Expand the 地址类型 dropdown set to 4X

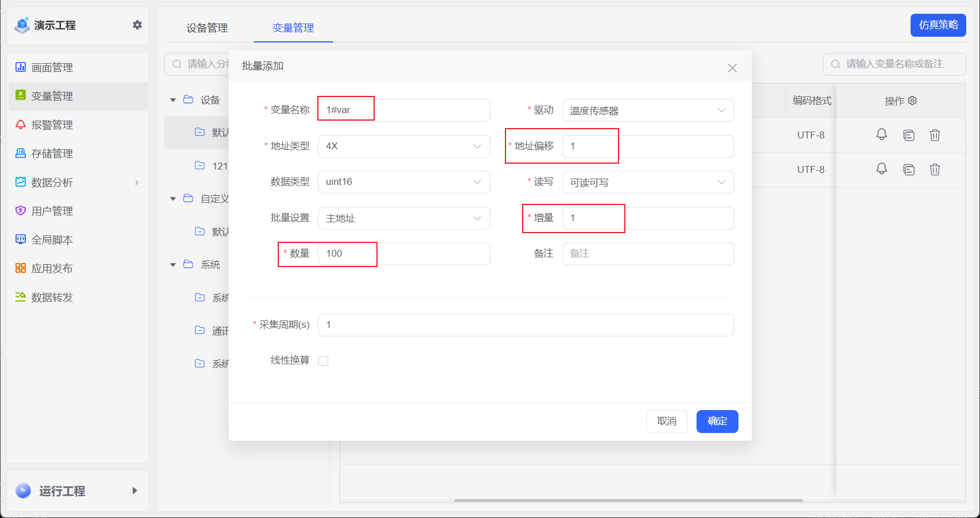(x=404, y=146)
